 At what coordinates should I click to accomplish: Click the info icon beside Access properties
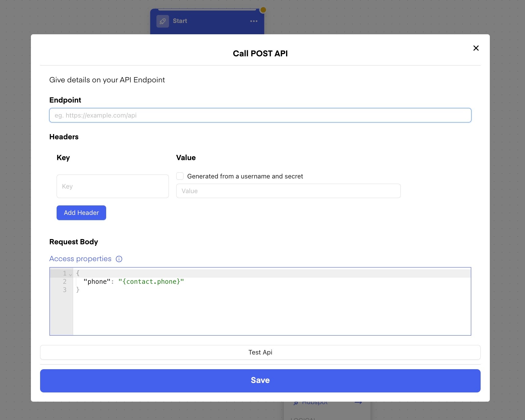pyautogui.click(x=119, y=259)
